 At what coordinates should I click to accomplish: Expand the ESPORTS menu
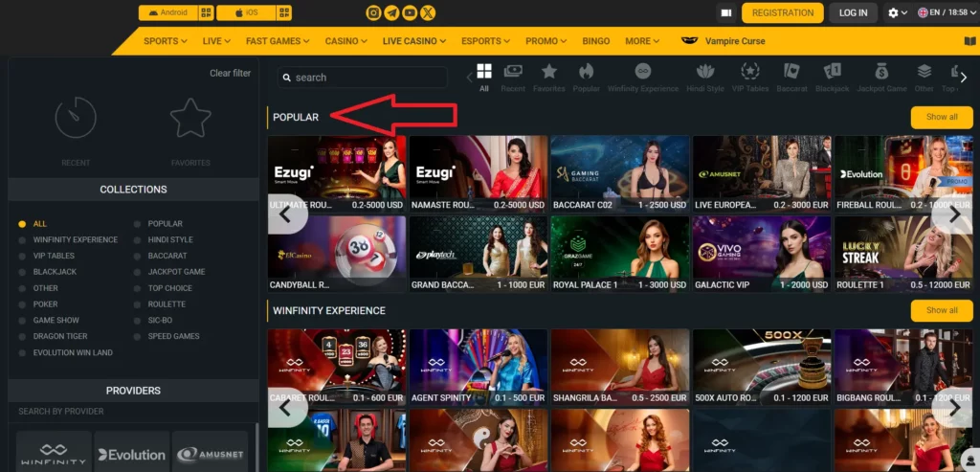point(486,41)
